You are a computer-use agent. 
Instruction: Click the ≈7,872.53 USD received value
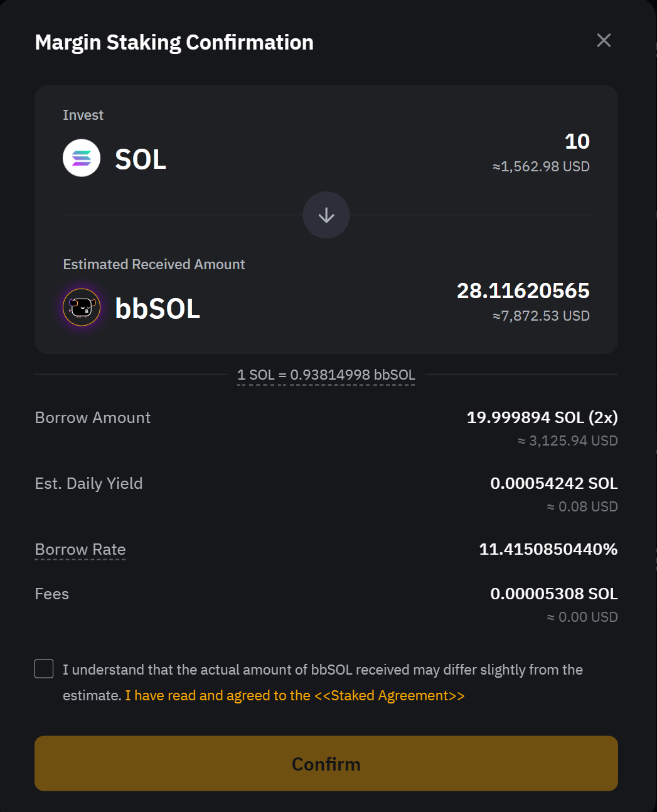541,316
